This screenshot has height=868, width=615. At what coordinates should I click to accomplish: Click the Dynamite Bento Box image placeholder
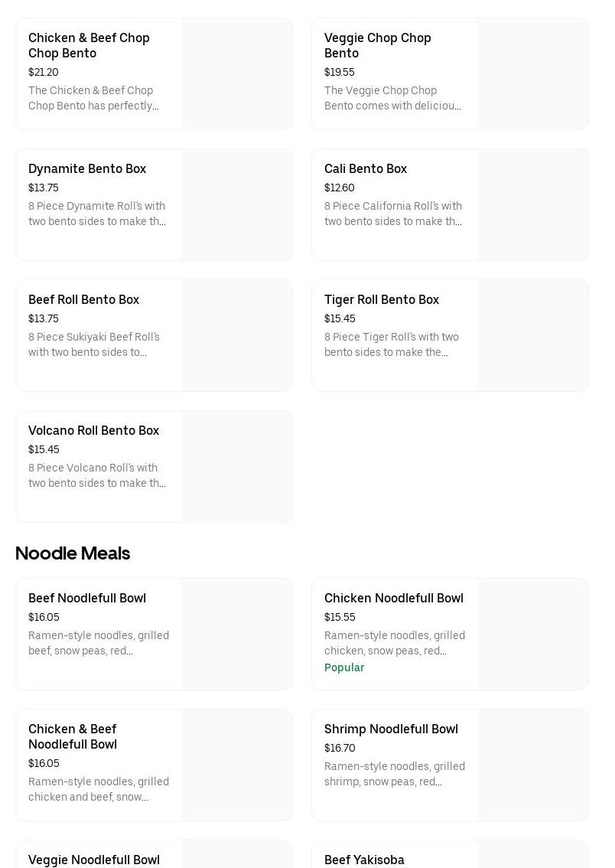236,205
